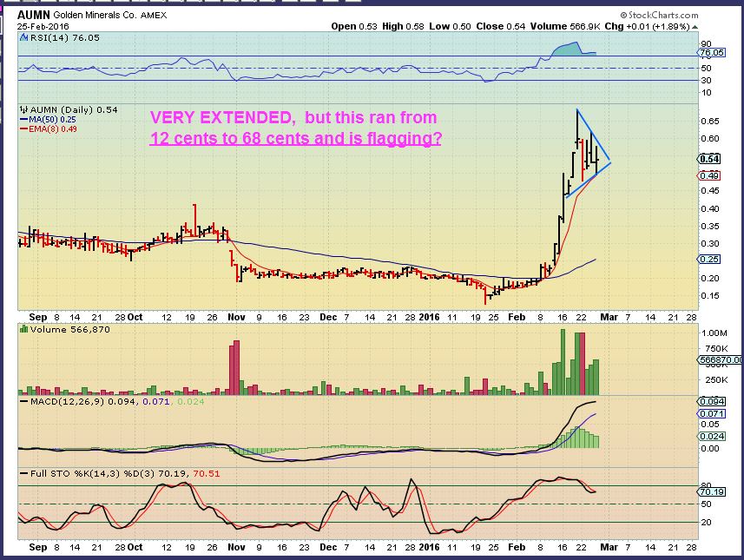744x560 pixels.
Task: Click the 70.19 stochastic value tag on the axis
Action: [x=712, y=491]
